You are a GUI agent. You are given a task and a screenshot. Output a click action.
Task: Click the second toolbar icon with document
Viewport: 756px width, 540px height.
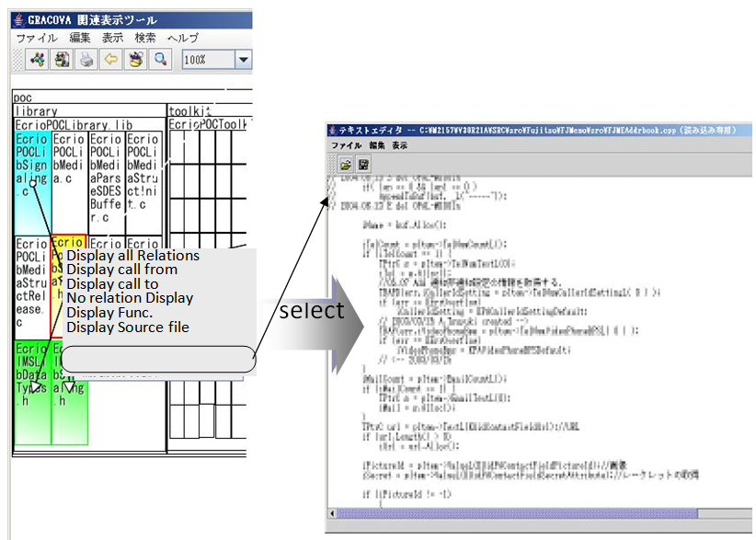click(63, 60)
